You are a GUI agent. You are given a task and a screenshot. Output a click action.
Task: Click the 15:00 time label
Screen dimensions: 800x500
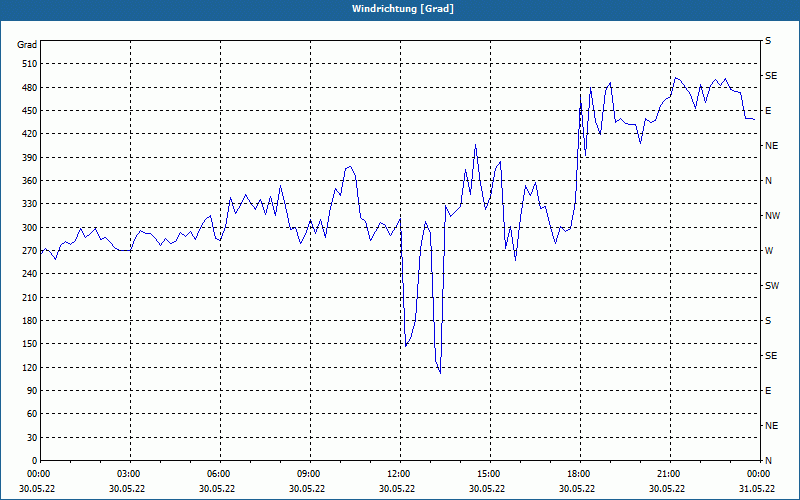(488, 474)
